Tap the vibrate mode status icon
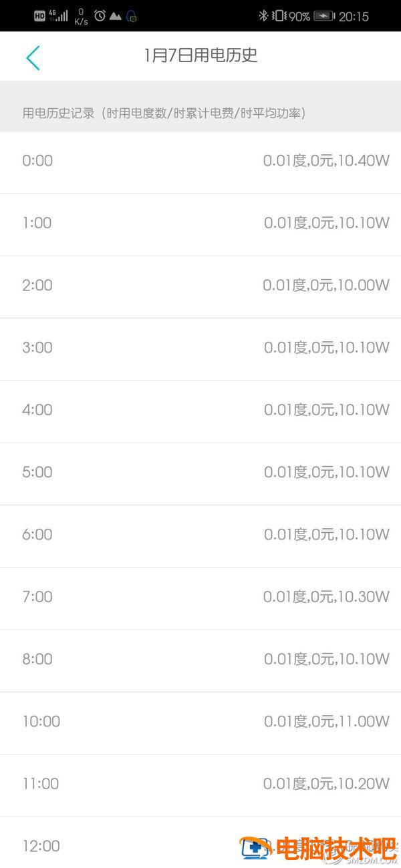 (x=278, y=16)
